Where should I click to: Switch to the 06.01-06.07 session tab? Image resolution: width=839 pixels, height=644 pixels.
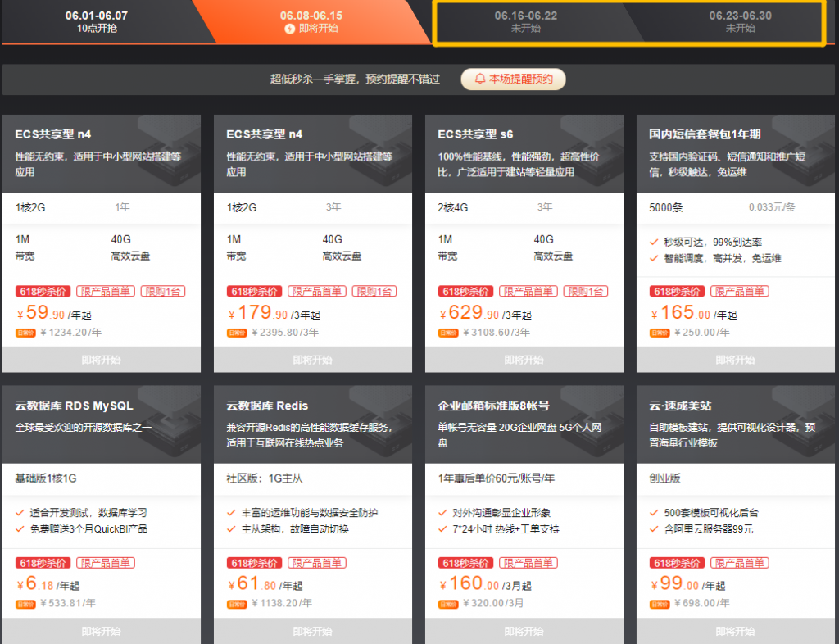97,21
